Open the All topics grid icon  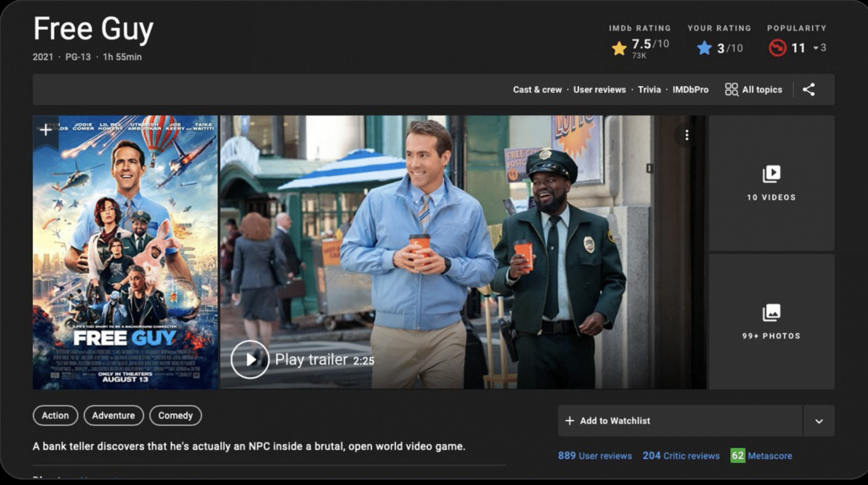tap(731, 90)
